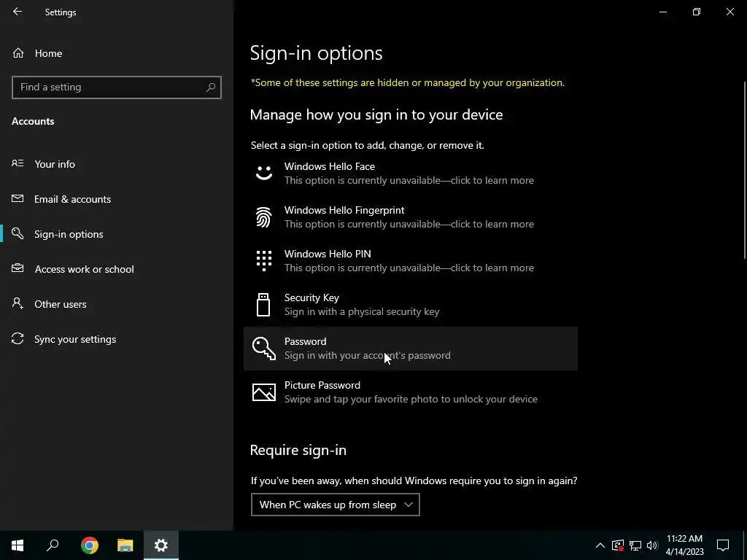This screenshot has height=560, width=747.
Task: Click the Email & accounts envelope icon
Action: [x=18, y=198]
